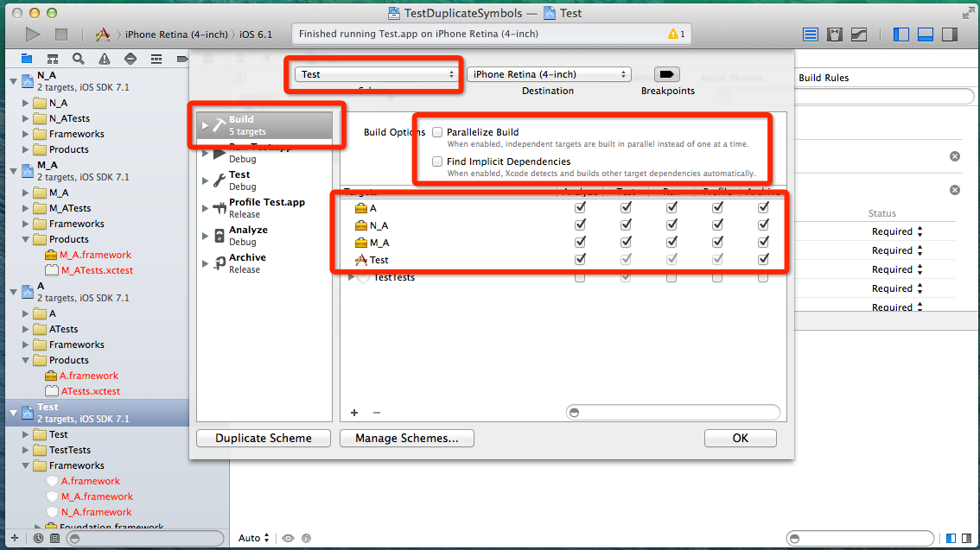Collapse the N_A project in navigator
This screenshot has height=550, width=980.
tap(13, 81)
